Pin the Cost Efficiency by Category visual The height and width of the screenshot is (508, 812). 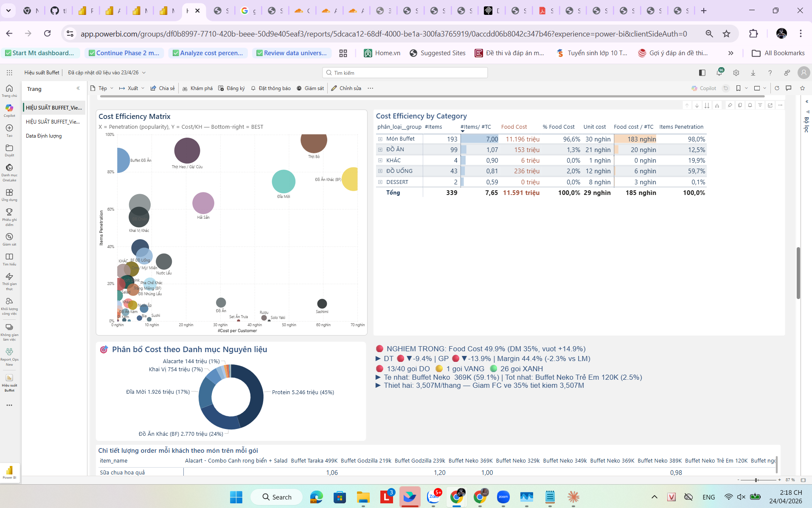pyautogui.click(x=730, y=105)
